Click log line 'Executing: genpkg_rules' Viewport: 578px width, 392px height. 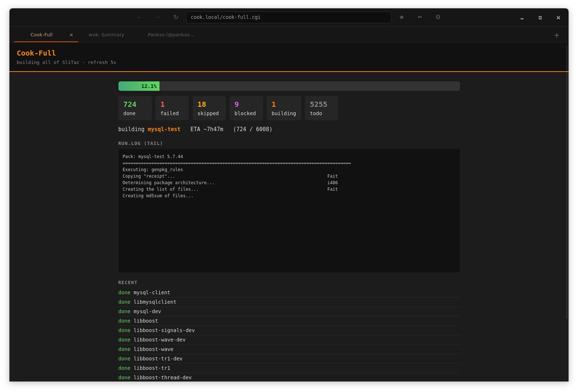pos(153,170)
